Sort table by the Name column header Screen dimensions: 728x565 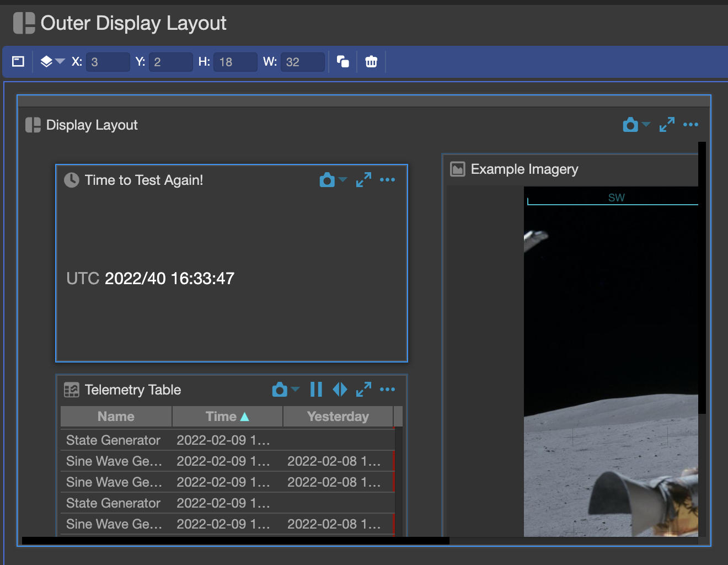(116, 416)
